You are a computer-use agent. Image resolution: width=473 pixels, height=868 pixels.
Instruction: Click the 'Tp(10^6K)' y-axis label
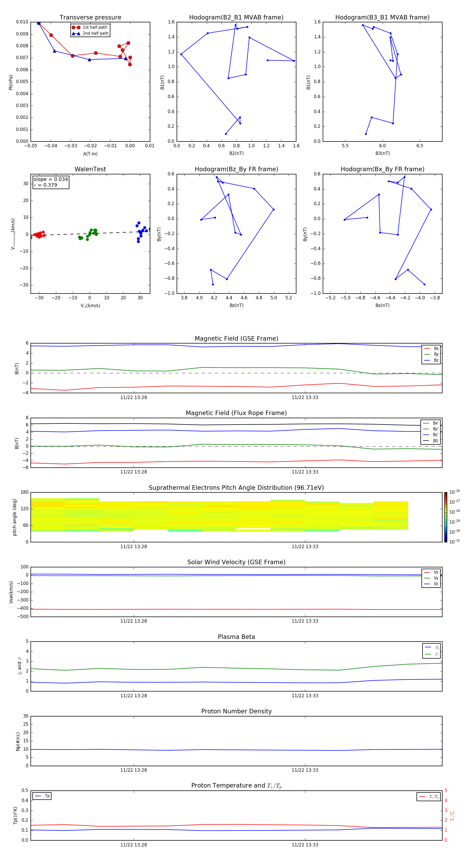[15, 816]
